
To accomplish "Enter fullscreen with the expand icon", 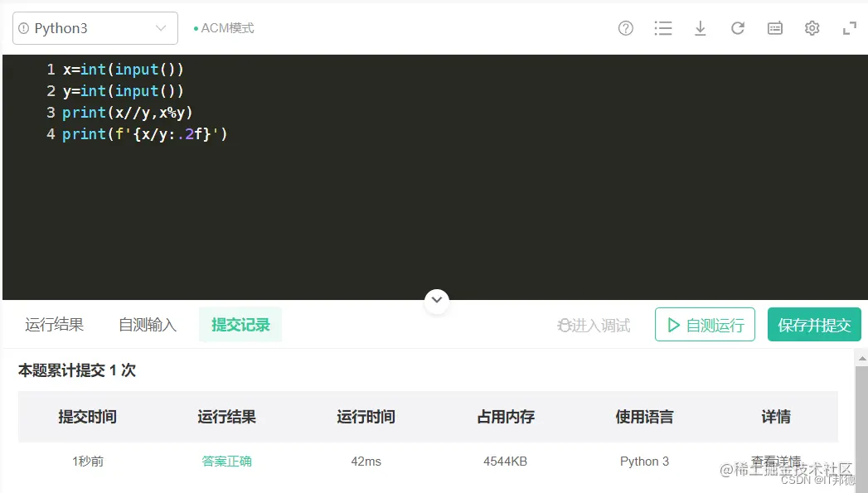I will (x=848, y=27).
